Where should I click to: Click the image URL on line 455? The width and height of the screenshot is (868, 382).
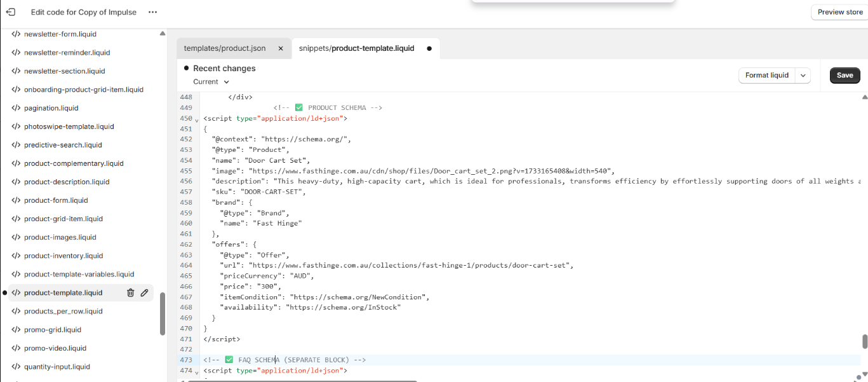431,171
